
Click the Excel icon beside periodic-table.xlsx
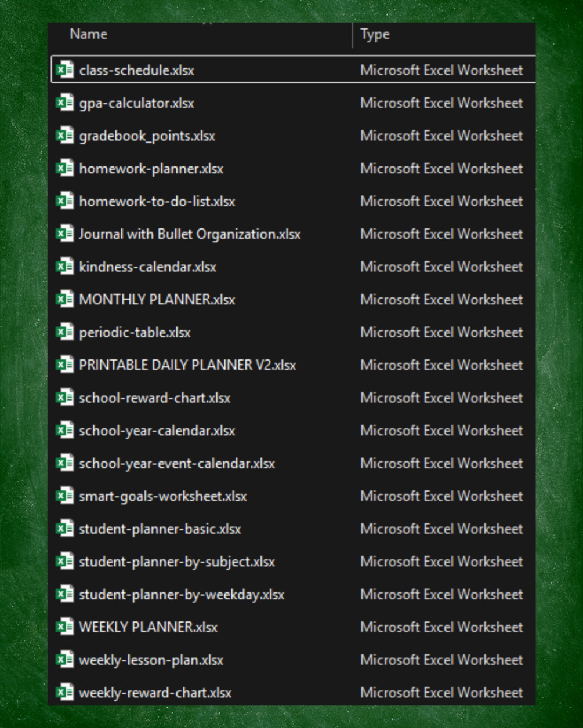pyautogui.click(x=64, y=332)
